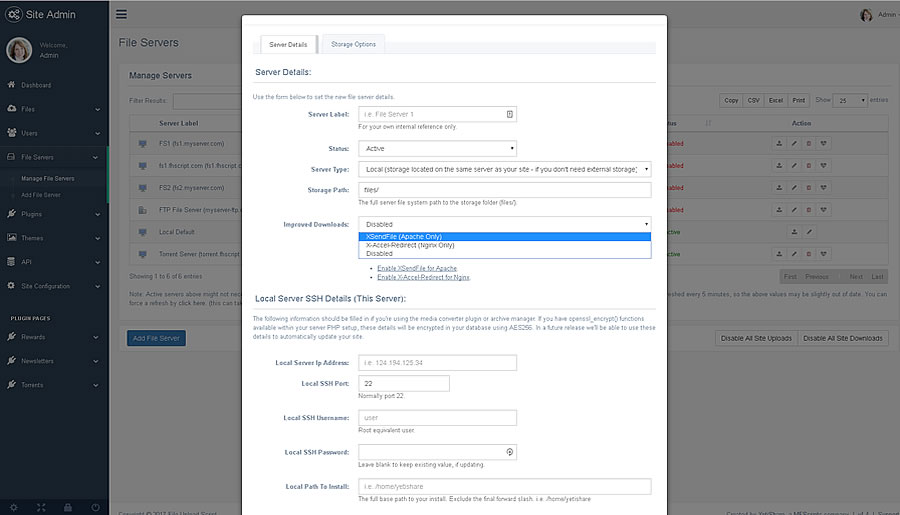
Task: Open Add File Server sidebar item
Action: [x=41, y=195]
